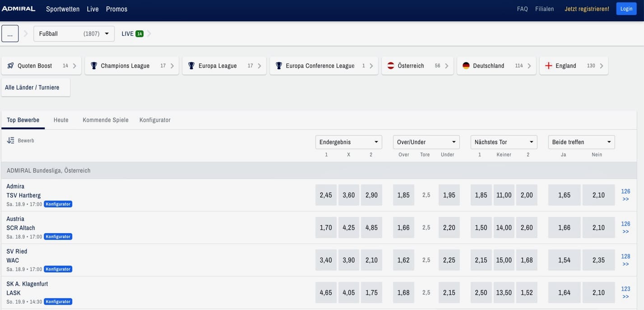Select odds 2,45 for Admira win
Viewport: 644px width, 310px height.
pyautogui.click(x=326, y=195)
